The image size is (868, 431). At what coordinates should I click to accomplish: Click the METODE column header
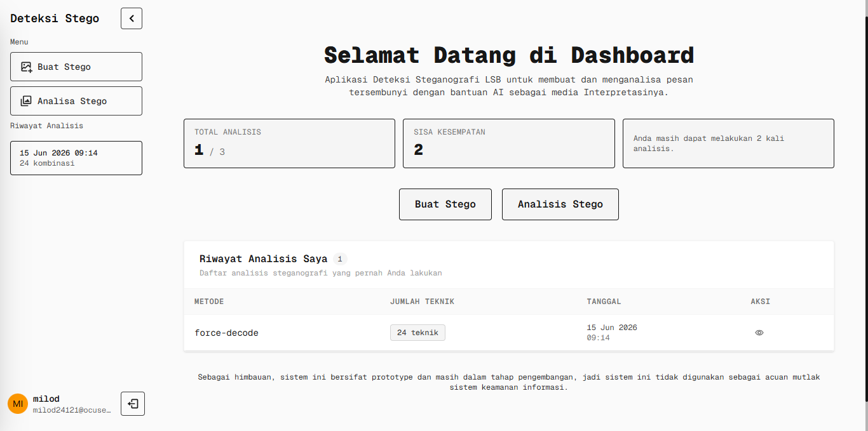click(209, 302)
